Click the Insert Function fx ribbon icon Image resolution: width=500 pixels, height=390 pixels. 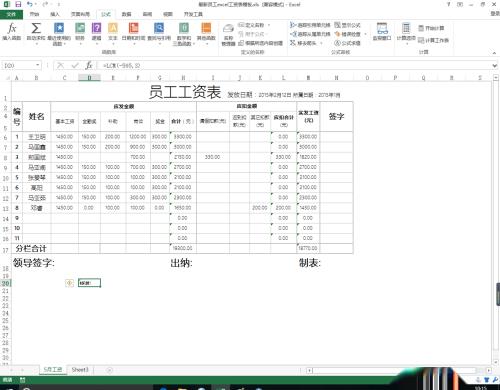12,32
